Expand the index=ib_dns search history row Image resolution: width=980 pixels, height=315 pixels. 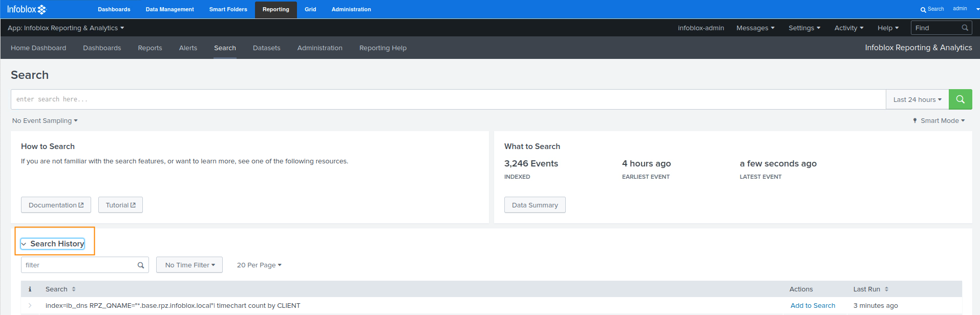coord(30,306)
